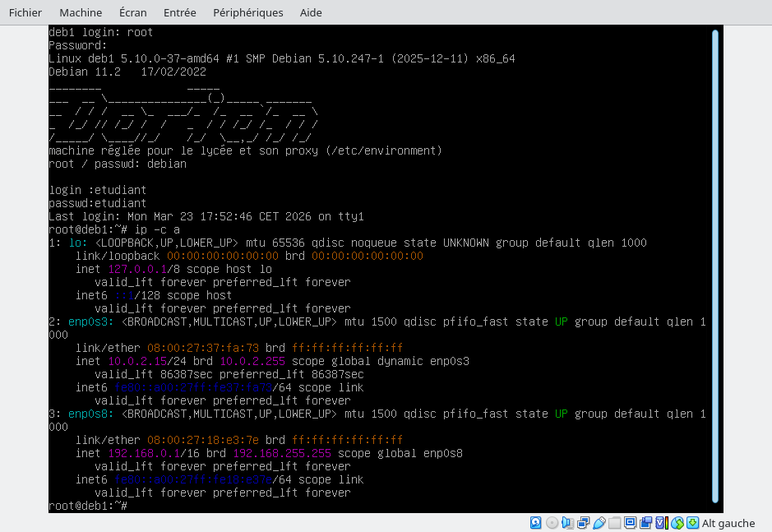
Task: Expand the Entrée menu
Action: pos(180,12)
